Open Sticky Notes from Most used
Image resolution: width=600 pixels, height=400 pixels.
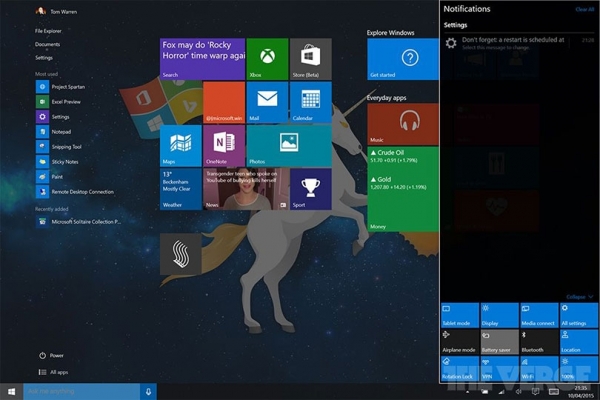tap(58, 162)
